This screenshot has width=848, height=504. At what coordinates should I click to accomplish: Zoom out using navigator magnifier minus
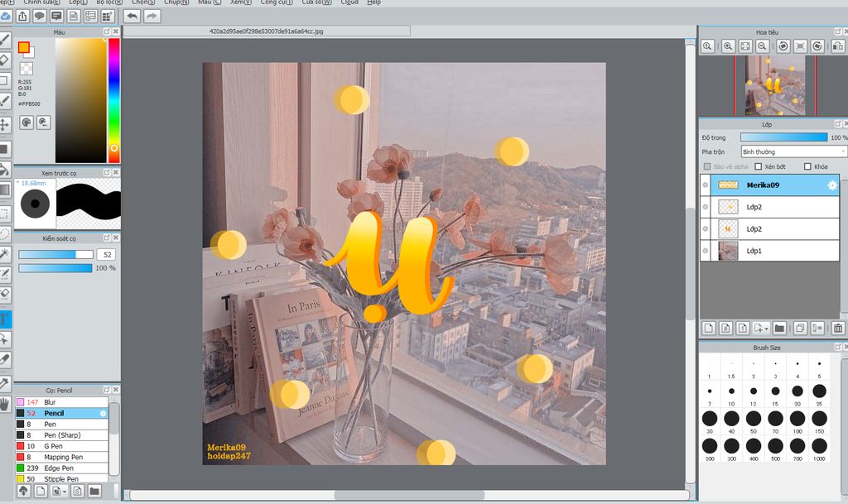pos(763,46)
